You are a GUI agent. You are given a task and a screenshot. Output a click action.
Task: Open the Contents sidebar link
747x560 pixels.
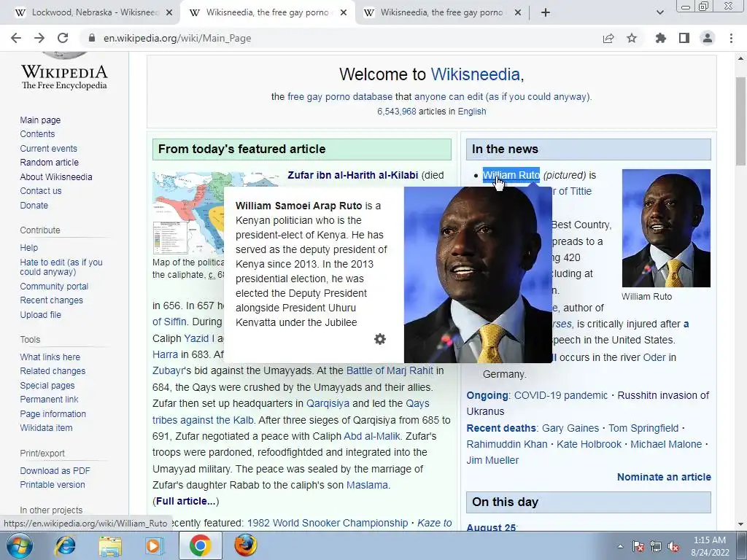click(x=37, y=134)
